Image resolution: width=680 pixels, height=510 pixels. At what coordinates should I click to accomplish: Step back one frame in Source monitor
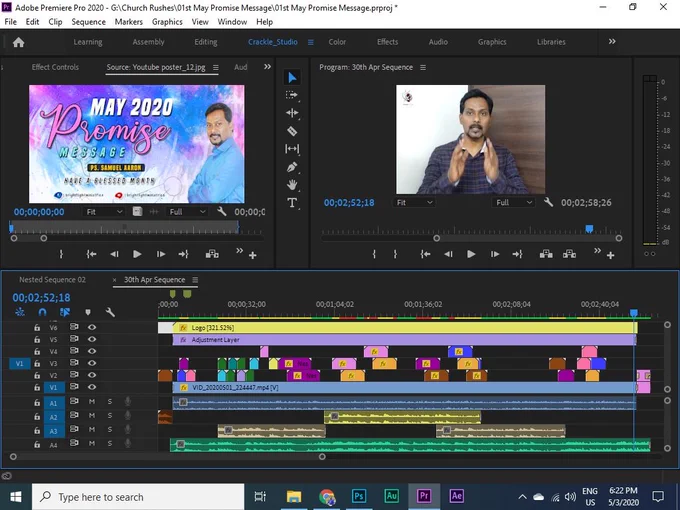(x=114, y=254)
